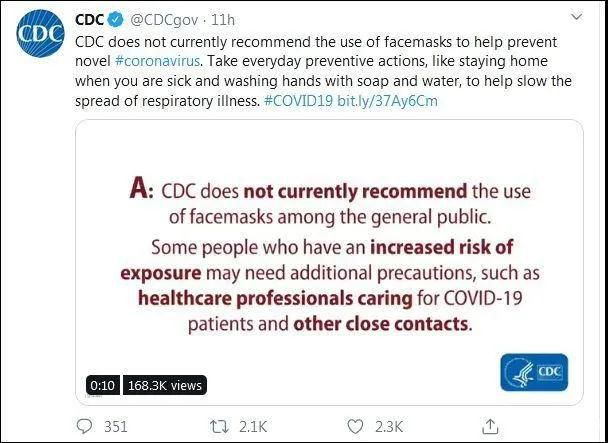Click the CDC logo inside the video
Viewport: 608px width, 443px height.
coord(532,372)
